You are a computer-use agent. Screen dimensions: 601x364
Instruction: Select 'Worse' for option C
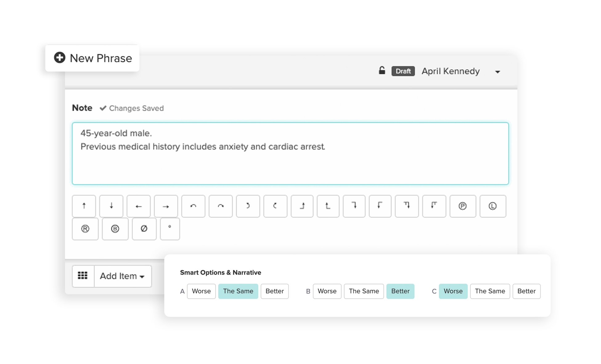click(x=453, y=291)
